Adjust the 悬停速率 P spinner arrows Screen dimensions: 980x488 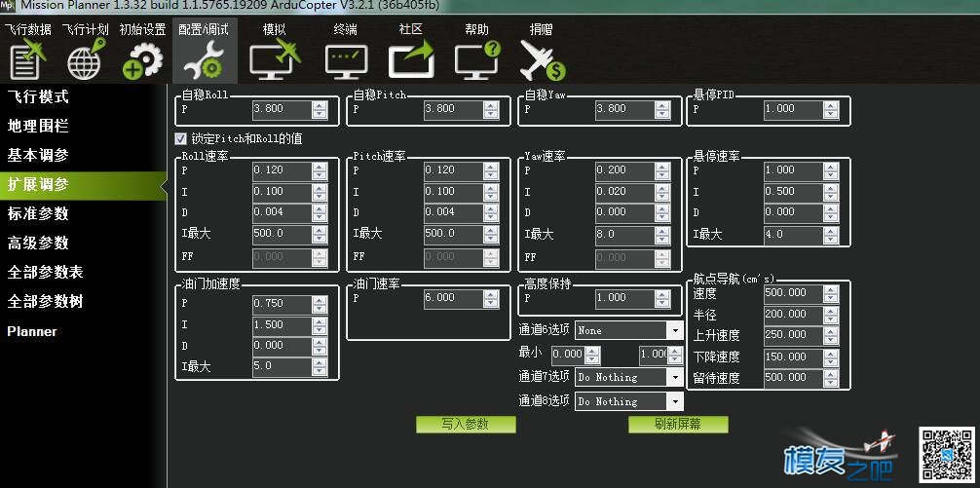click(x=831, y=171)
